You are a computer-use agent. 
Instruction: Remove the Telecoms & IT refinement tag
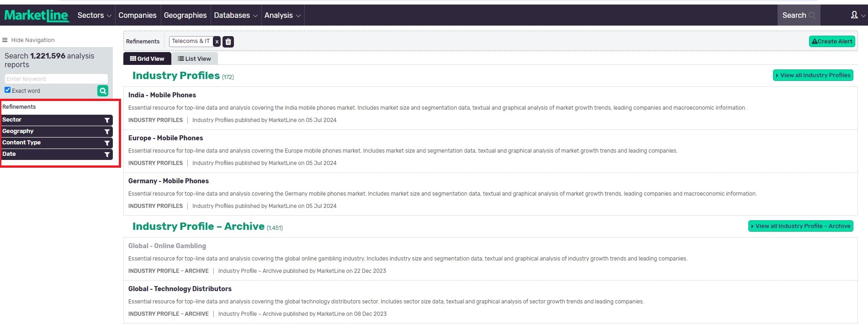point(217,42)
